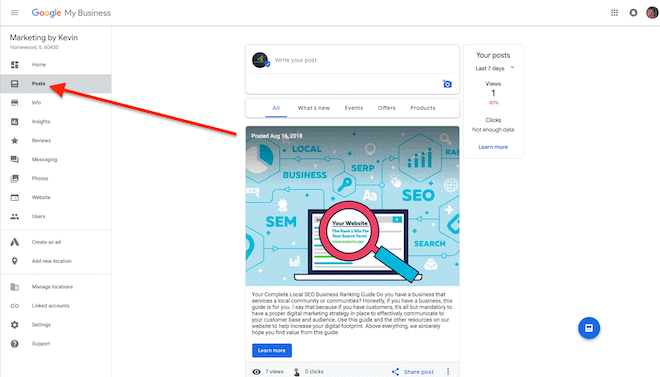660x377 pixels.
Task: Open the Local SEO post image
Action: click(352, 206)
